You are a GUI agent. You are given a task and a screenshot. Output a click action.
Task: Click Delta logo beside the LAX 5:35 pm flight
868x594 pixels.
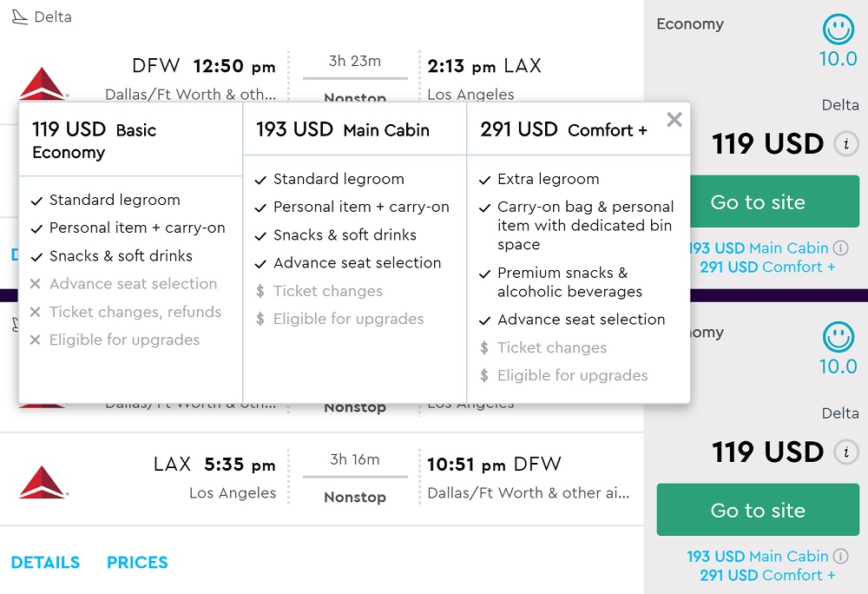[x=43, y=482]
